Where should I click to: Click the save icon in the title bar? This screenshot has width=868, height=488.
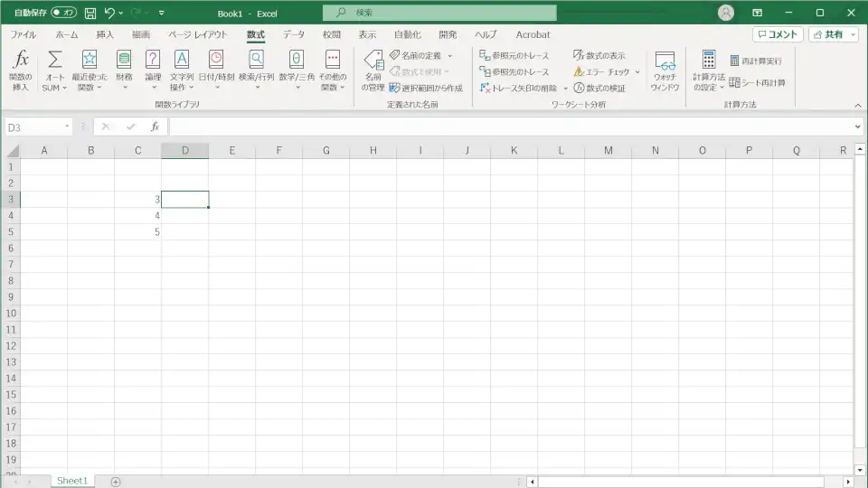[90, 13]
